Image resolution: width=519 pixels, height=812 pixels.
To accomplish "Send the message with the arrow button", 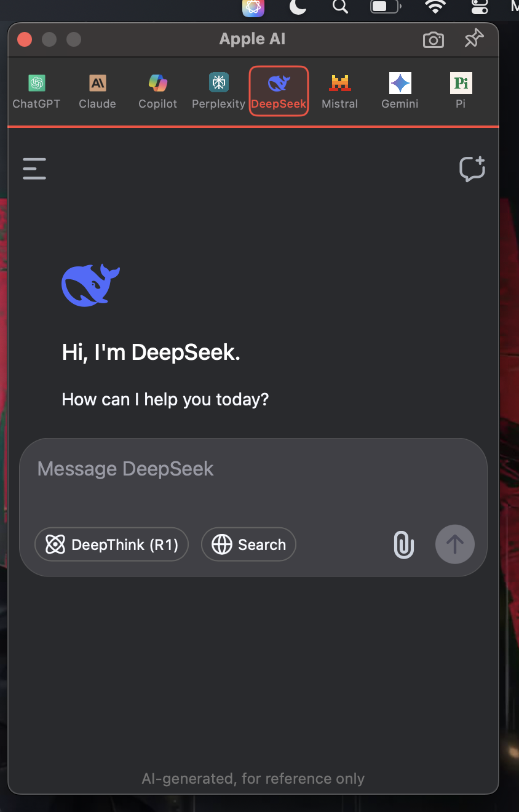I will click(x=455, y=544).
